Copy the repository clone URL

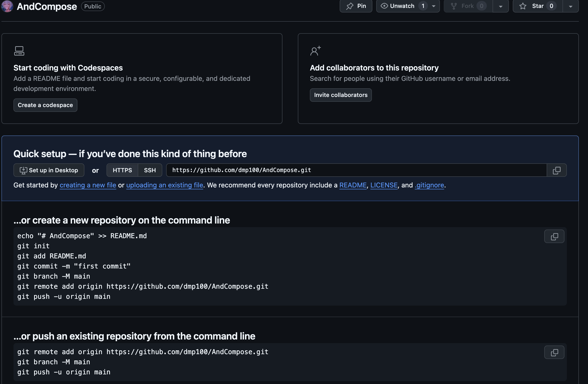(x=556, y=170)
